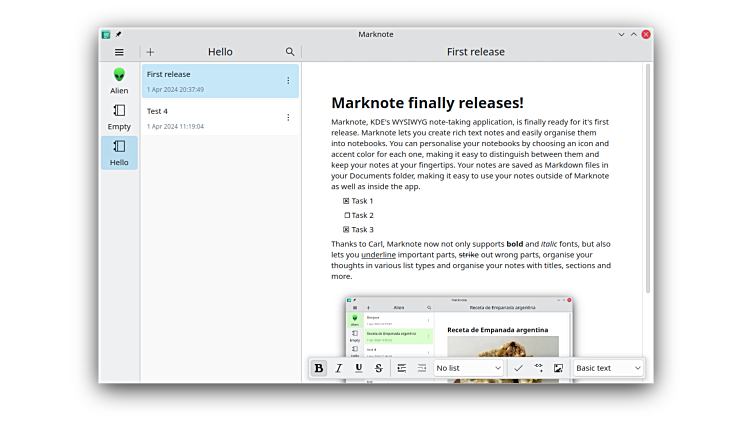Image resolution: width=752 pixels, height=423 pixels.
Task: Open the search notes magnifier
Action: (x=290, y=52)
